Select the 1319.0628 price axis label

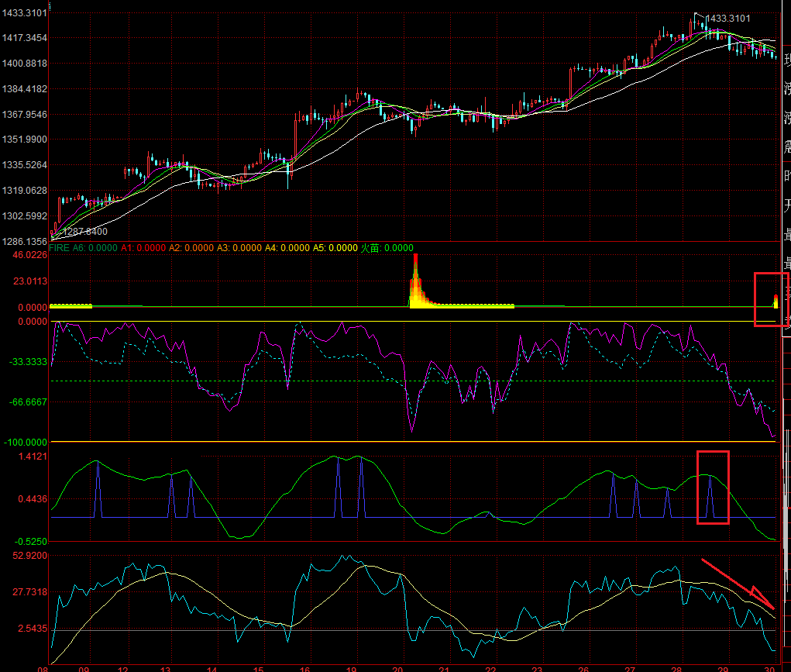[24, 191]
